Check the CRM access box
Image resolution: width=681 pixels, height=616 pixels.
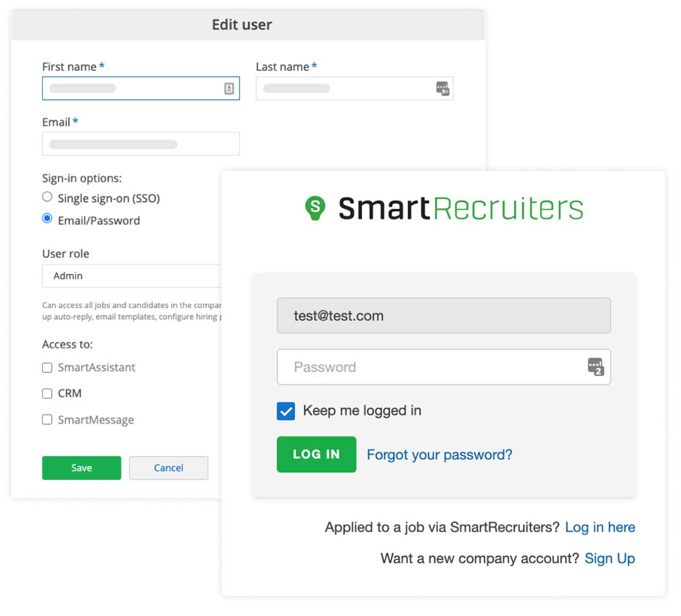(x=47, y=394)
